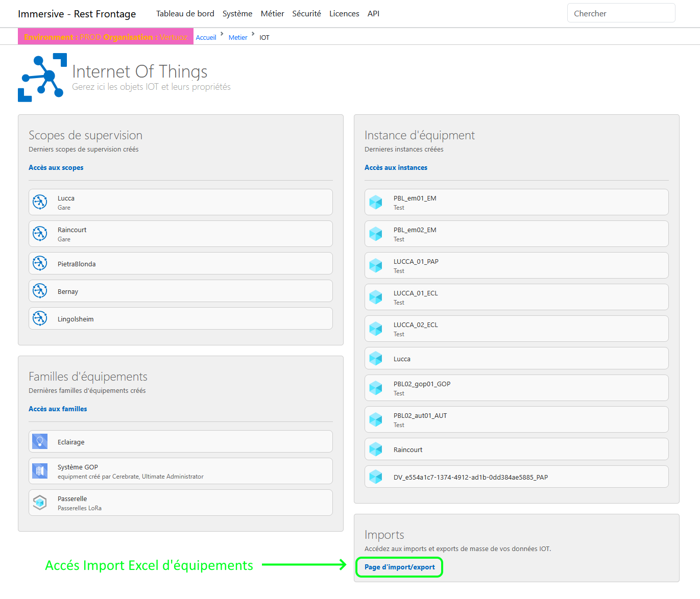Image resolution: width=700 pixels, height=599 pixels.
Task: Click the Accès aux familles link
Action: pos(58,409)
